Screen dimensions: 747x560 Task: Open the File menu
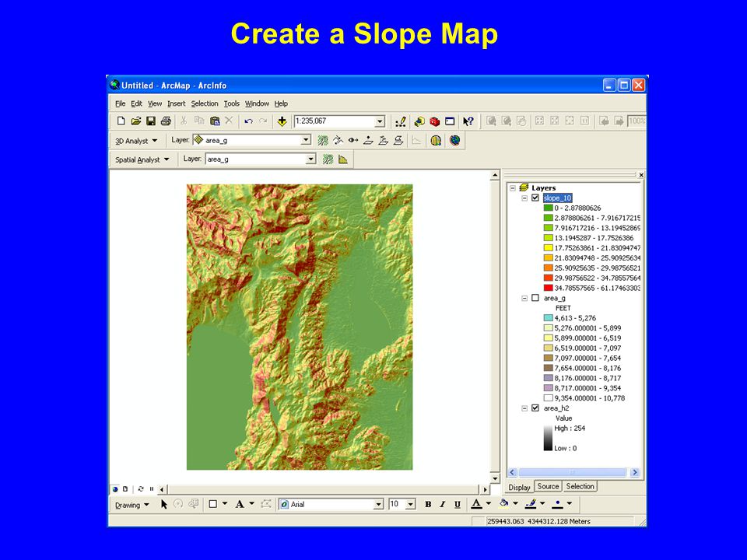pos(120,103)
